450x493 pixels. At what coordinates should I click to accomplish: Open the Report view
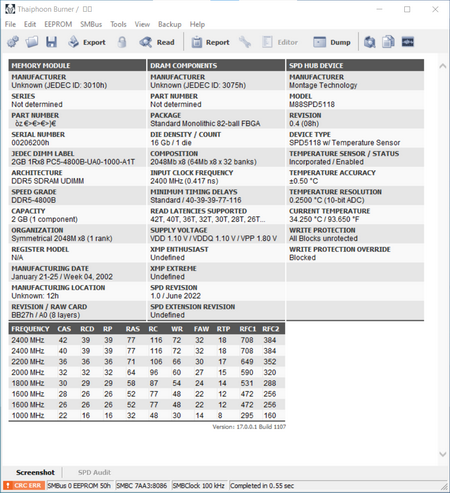[x=210, y=42]
